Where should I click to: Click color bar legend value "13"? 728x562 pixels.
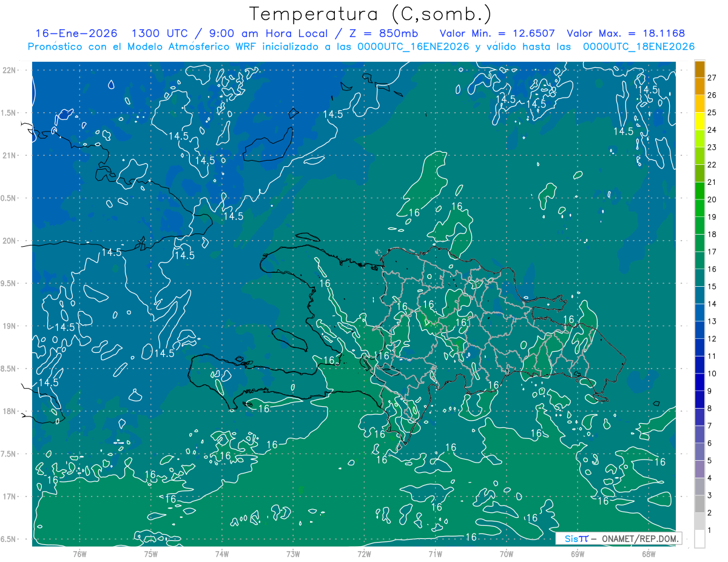pyautogui.click(x=712, y=321)
